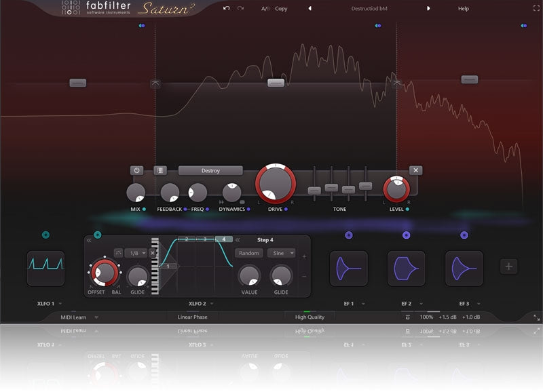Collapse Step 4 settings with chevrons
543x392 pixels.
coord(238,240)
